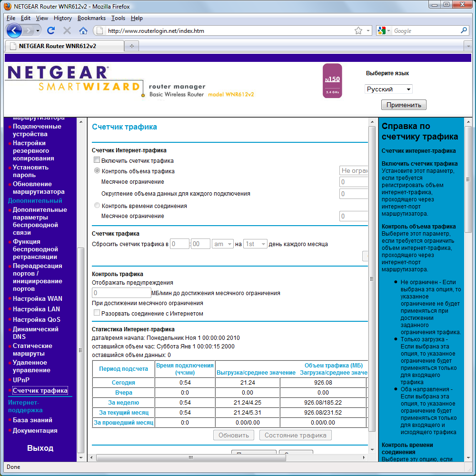476x476 pixels.
Task: Open UPnP sidebar link
Action: (x=21, y=380)
